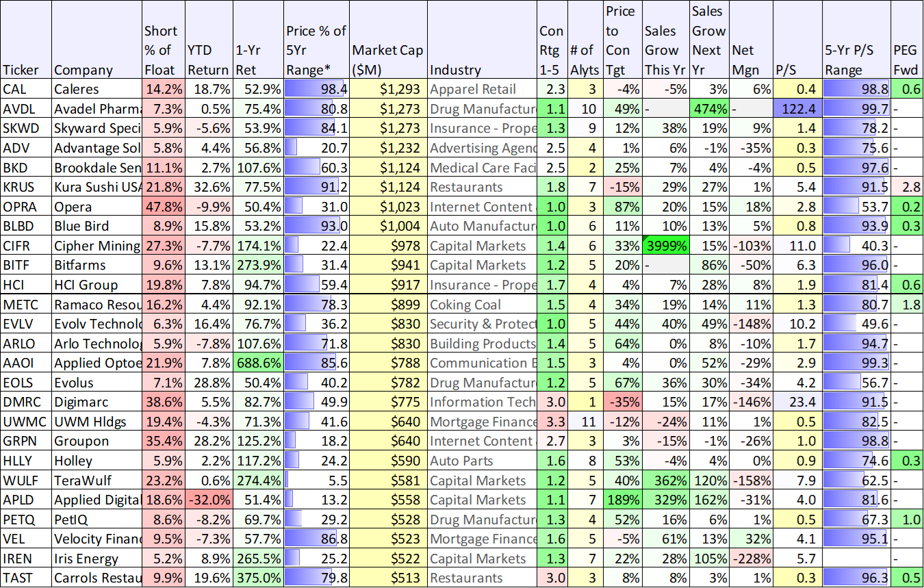Click the Groupon company cell
Screen dimensions: 924x588
pos(97,441)
